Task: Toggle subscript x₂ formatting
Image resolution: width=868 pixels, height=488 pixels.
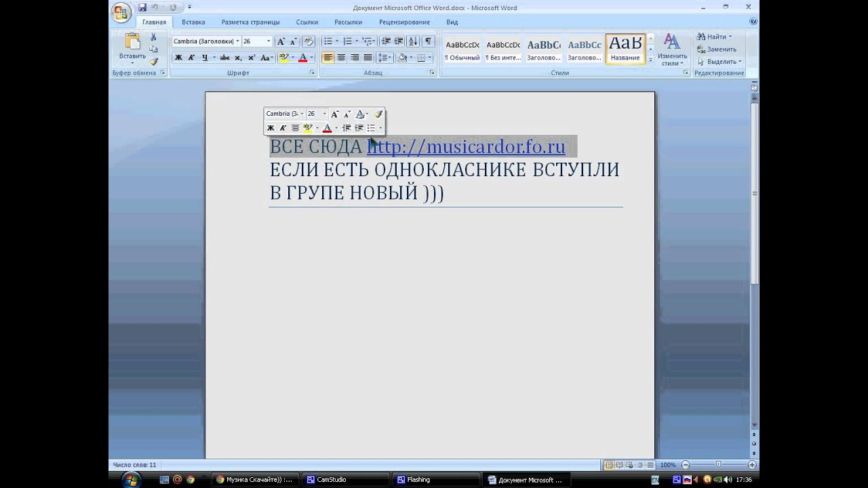Action: [238, 58]
